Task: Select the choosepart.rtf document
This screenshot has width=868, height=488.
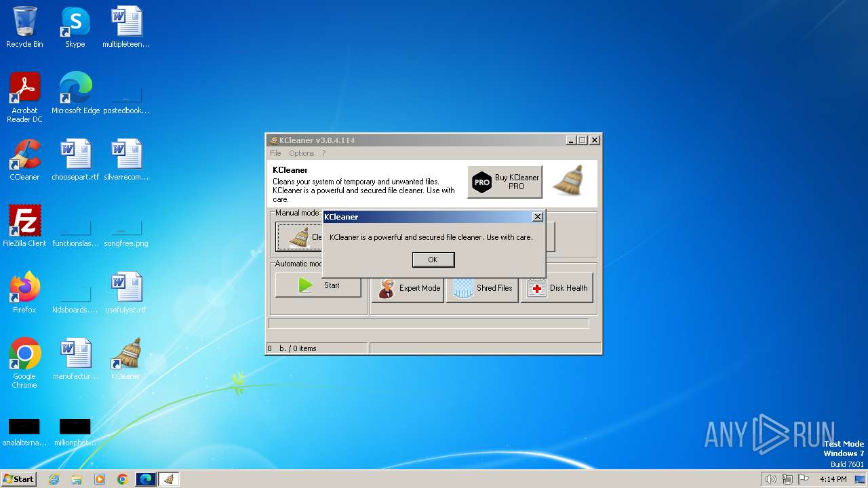Action: (75, 160)
